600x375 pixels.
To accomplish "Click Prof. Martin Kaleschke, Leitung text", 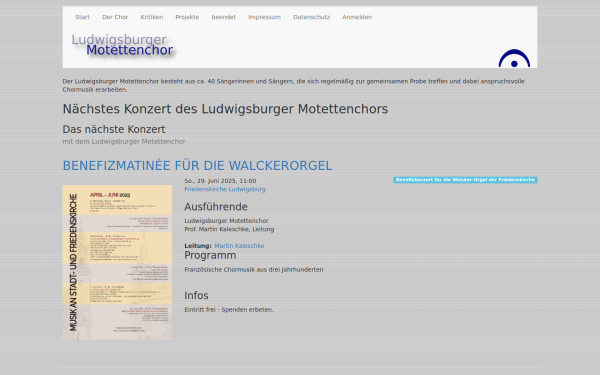I will 229,229.
